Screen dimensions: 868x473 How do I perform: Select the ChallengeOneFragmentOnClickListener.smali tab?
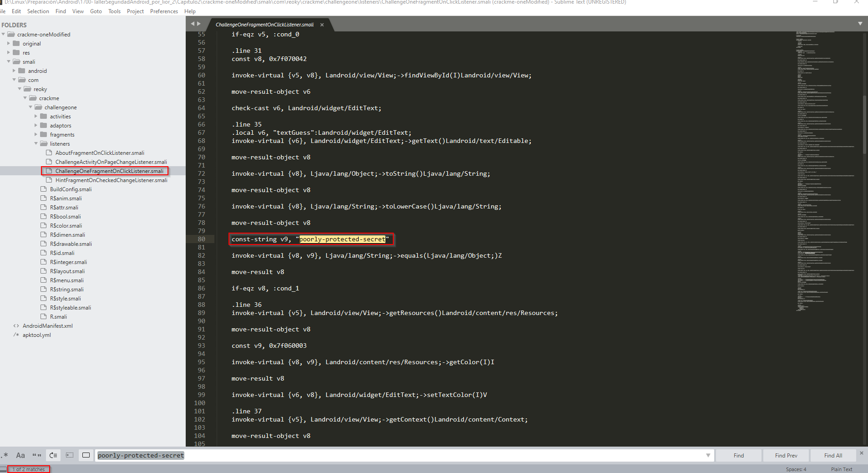264,25
